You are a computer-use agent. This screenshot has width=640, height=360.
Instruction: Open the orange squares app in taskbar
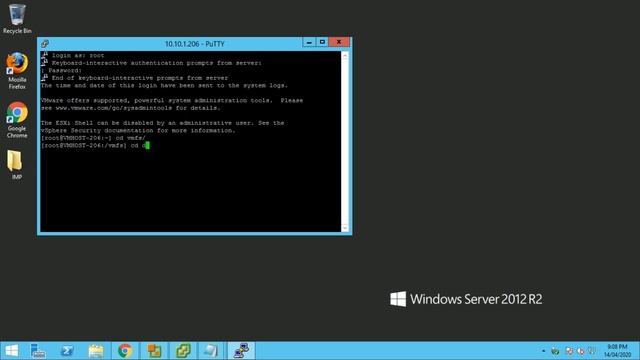154,351
